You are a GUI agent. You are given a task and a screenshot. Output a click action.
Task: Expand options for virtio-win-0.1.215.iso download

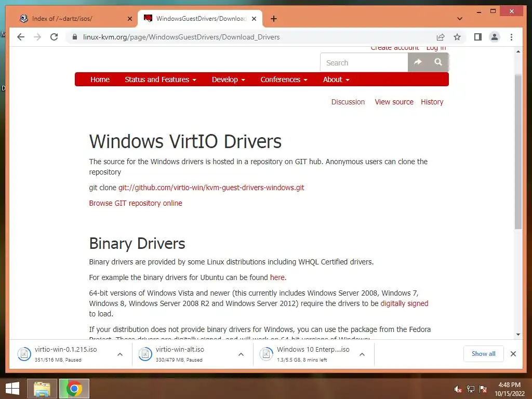point(120,354)
